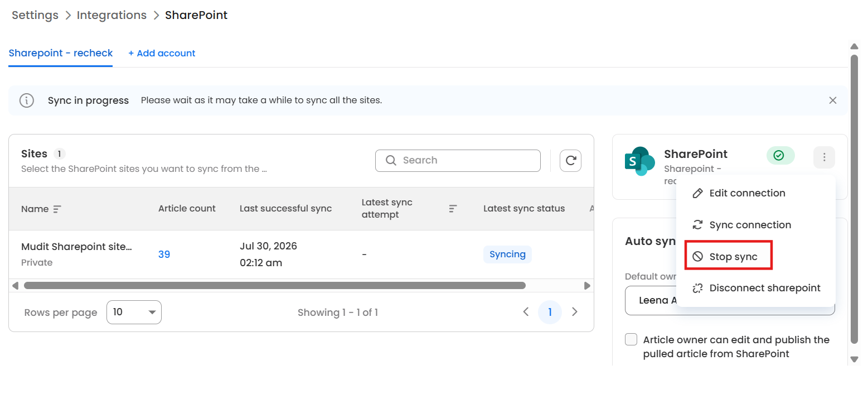Click page scrollbar down arrow
Screen dimensions: 868x394
(854, 359)
